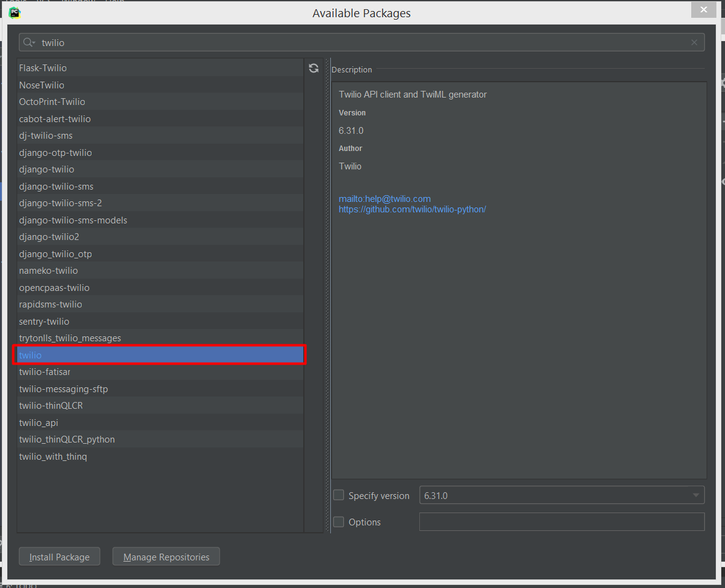725x588 pixels.
Task: Select the nameko-twilio package
Action: 160,271
